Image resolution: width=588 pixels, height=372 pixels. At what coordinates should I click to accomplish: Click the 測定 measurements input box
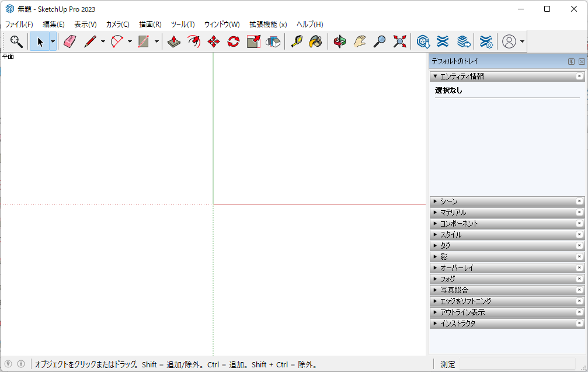(517, 365)
